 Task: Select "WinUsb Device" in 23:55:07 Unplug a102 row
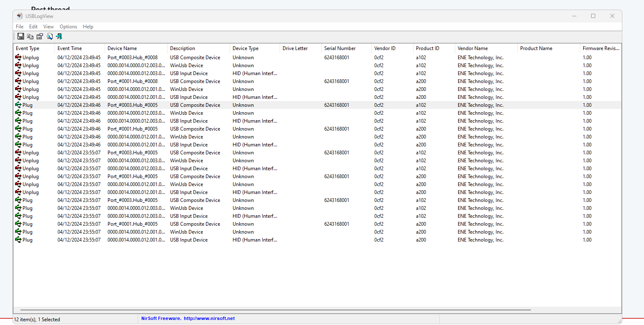187,161
